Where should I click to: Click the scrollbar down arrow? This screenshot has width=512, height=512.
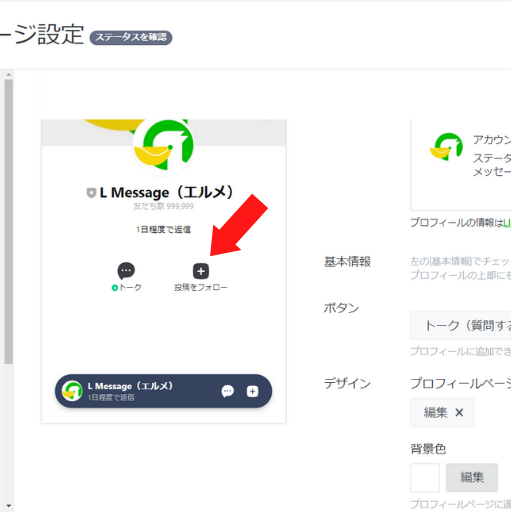9,506
